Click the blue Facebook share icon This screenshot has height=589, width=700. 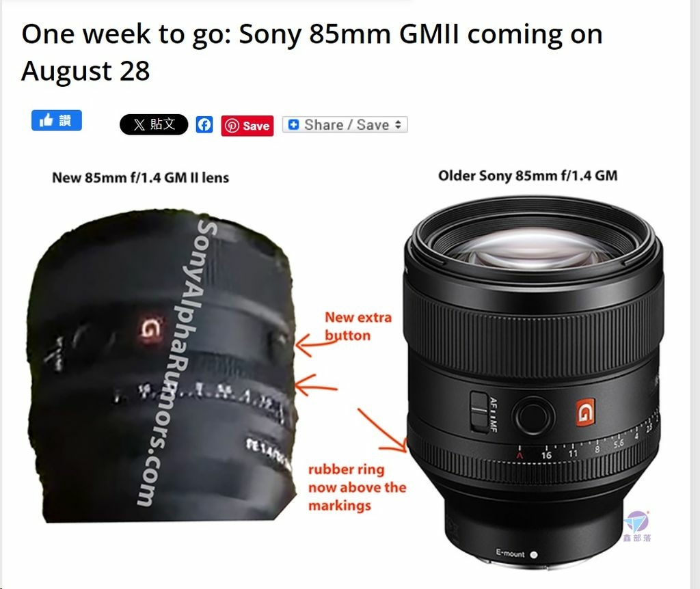pyautogui.click(x=204, y=124)
